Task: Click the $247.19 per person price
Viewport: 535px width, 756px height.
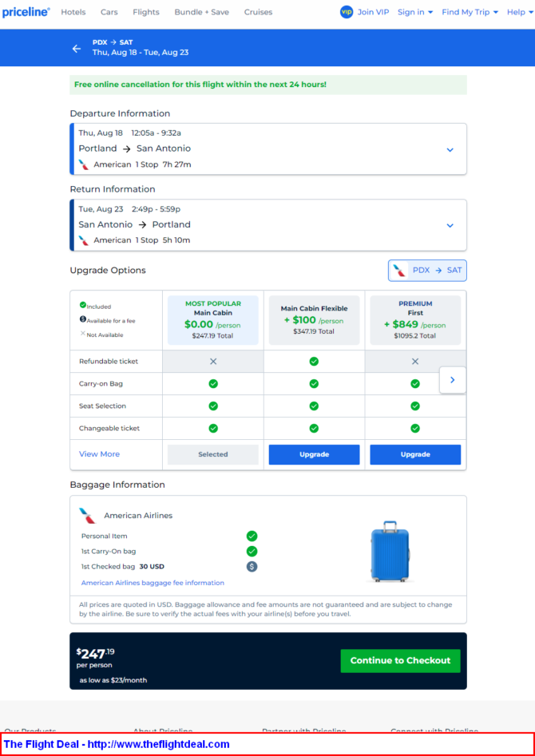Action: 96,658
